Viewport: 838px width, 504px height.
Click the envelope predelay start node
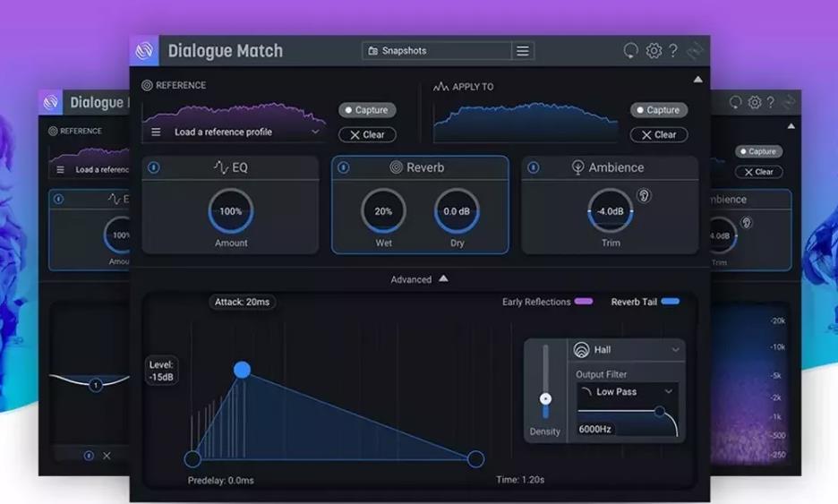pyautogui.click(x=192, y=458)
